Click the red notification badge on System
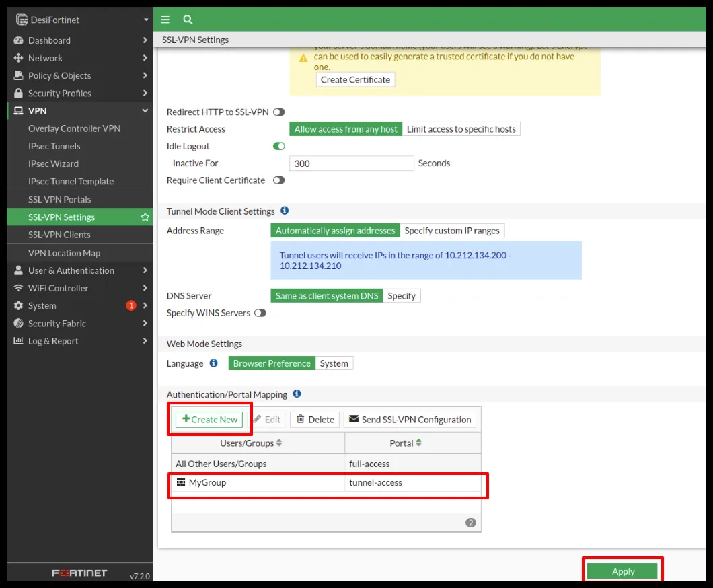The image size is (713, 588). click(131, 305)
